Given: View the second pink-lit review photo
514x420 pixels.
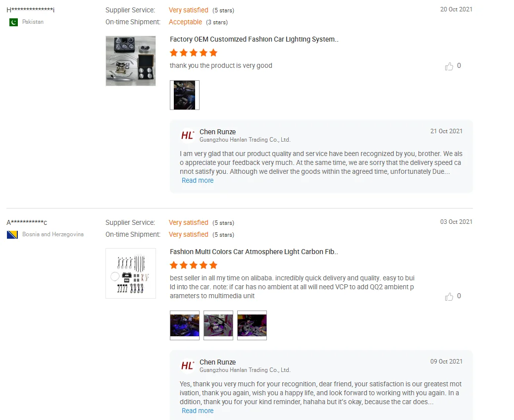Looking at the screenshot, I should [218, 325].
